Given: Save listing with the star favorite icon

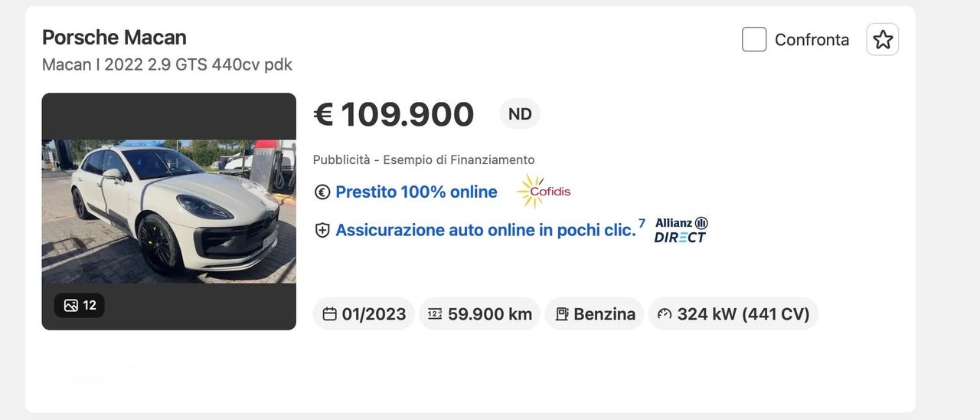Looking at the screenshot, I should [883, 40].
